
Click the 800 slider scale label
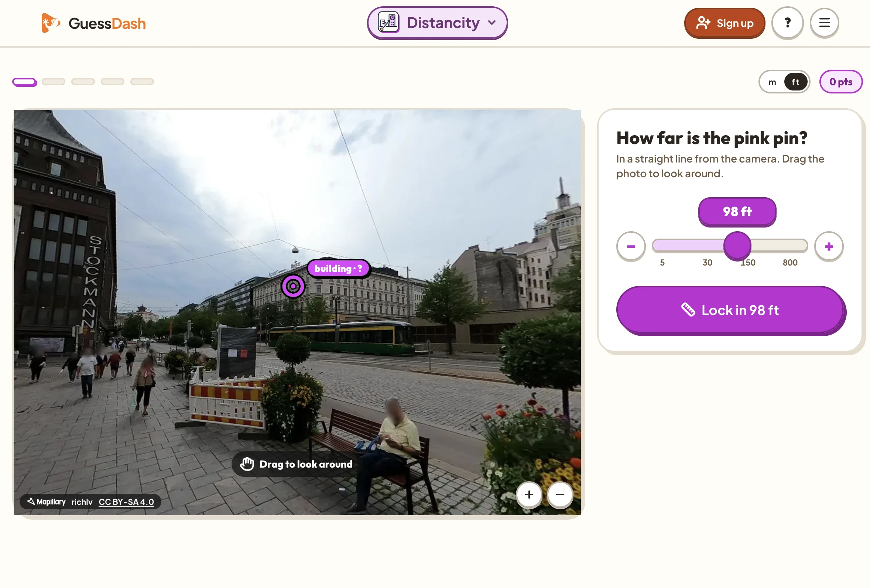click(x=790, y=263)
